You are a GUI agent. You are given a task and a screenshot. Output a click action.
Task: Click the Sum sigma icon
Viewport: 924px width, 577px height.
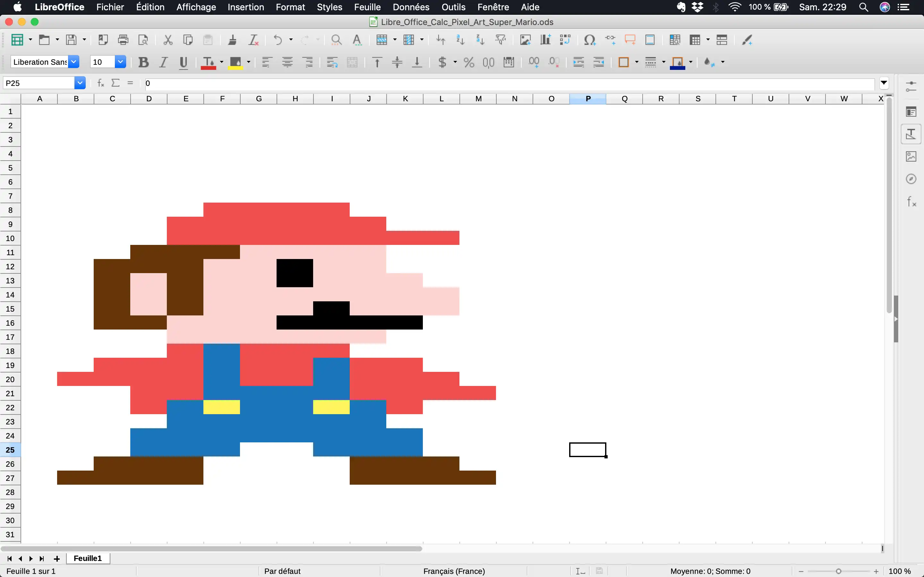point(116,83)
